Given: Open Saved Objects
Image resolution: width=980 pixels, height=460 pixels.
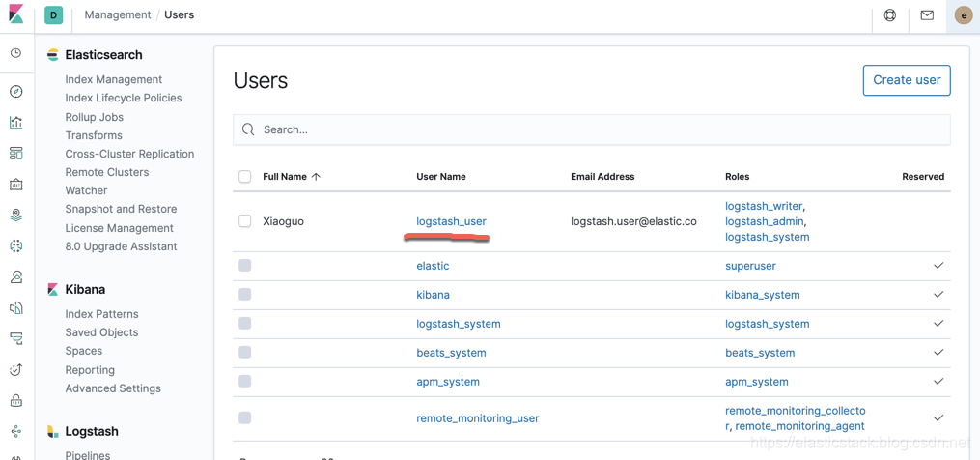Looking at the screenshot, I should tap(102, 332).
